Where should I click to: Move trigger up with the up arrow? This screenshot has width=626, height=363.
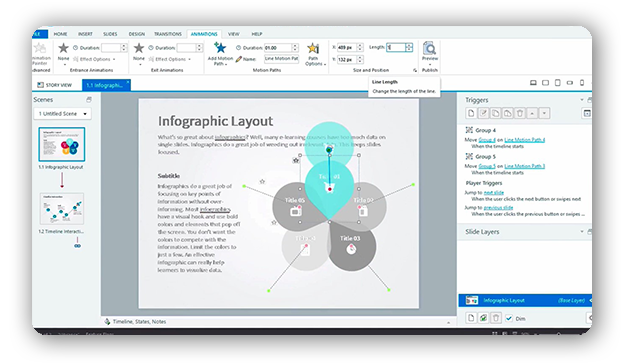pos(532,113)
